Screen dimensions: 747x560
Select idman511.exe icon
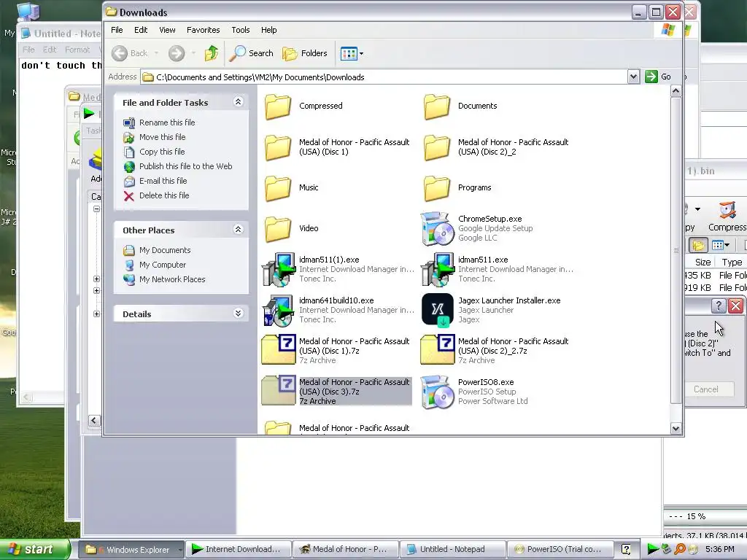(437, 270)
